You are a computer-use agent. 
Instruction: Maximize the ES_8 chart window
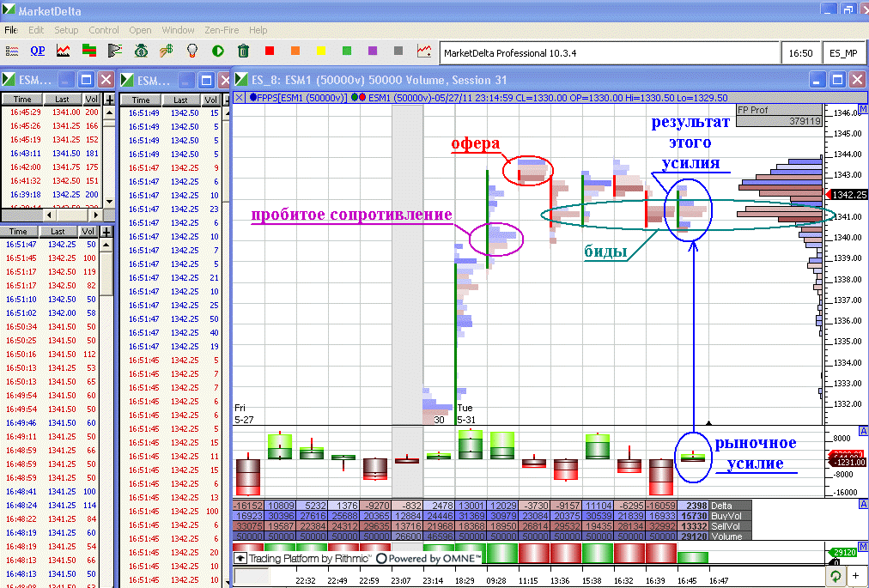837,80
